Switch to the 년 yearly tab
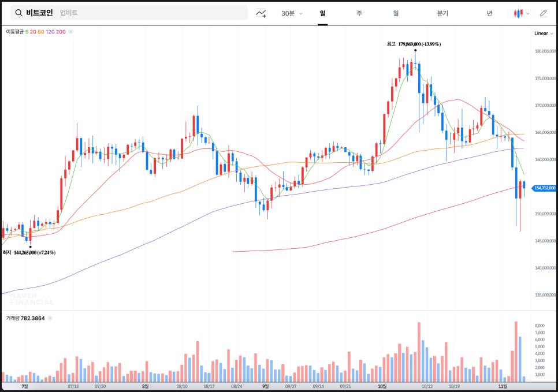Image resolution: width=558 pixels, height=392 pixels. pos(489,13)
